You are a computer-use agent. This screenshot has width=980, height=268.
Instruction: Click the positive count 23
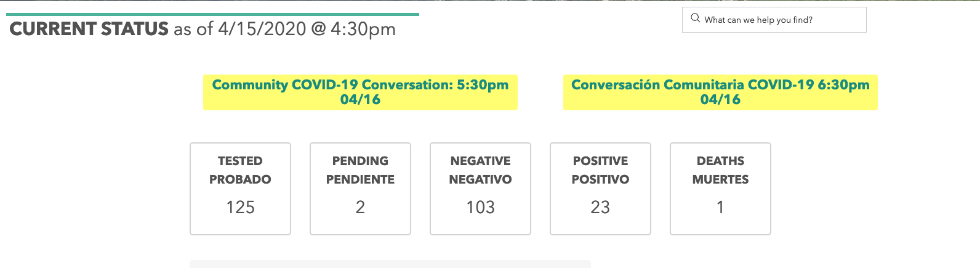(600, 207)
